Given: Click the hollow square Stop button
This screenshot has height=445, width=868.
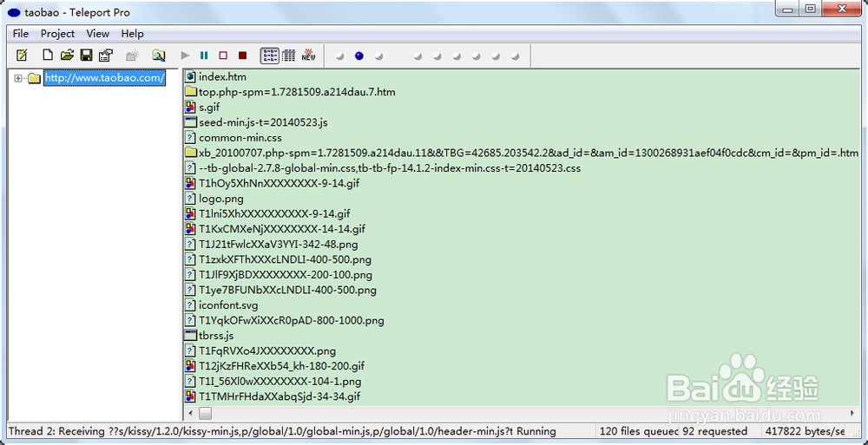Looking at the screenshot, I should (223, 56).
